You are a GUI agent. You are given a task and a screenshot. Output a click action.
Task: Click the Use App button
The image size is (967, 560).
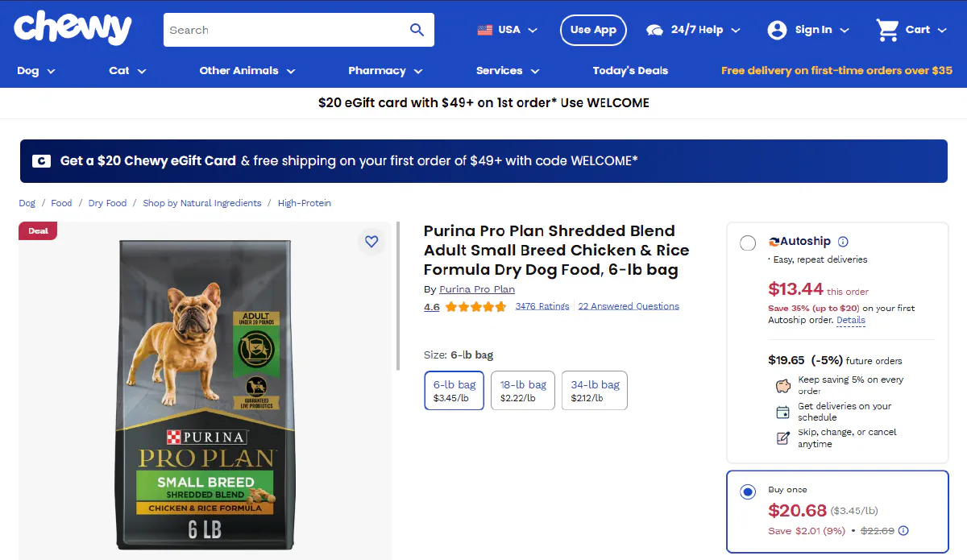tap(593, 30)
